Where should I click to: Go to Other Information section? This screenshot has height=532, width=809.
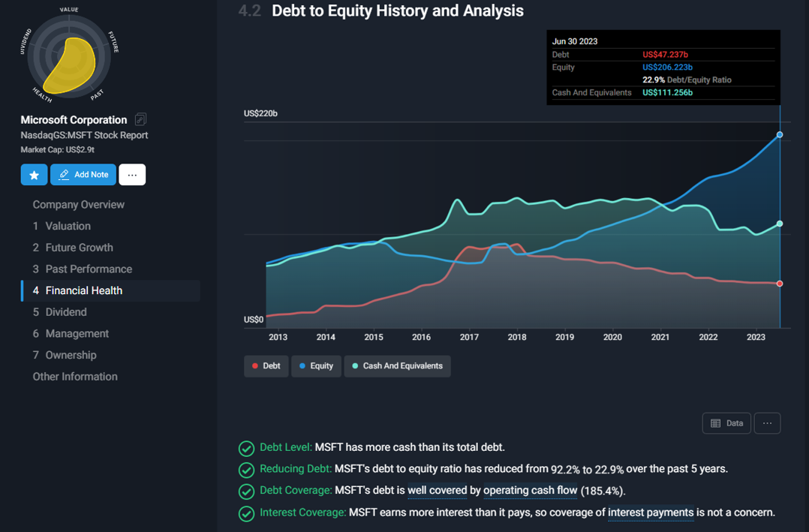pos(75,377)
